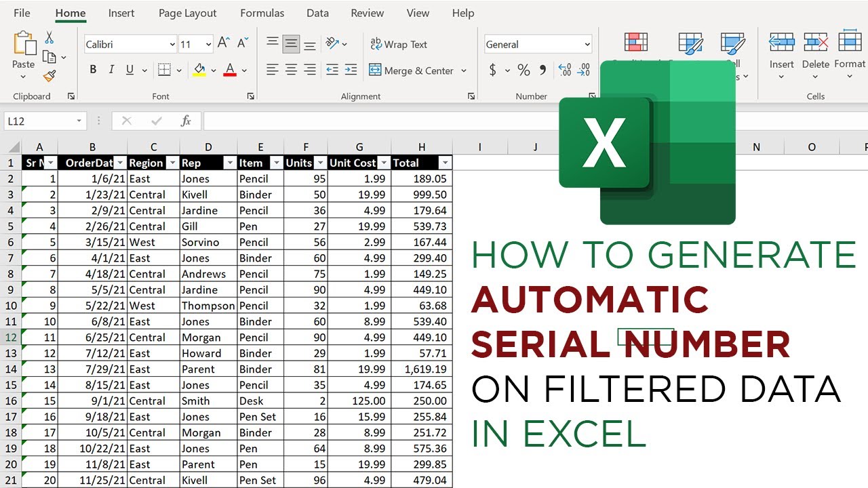The image size is (868, 488).
Task: Open the Total column filter dropdown
Action: pyautogui.click(x=445, y=163)
